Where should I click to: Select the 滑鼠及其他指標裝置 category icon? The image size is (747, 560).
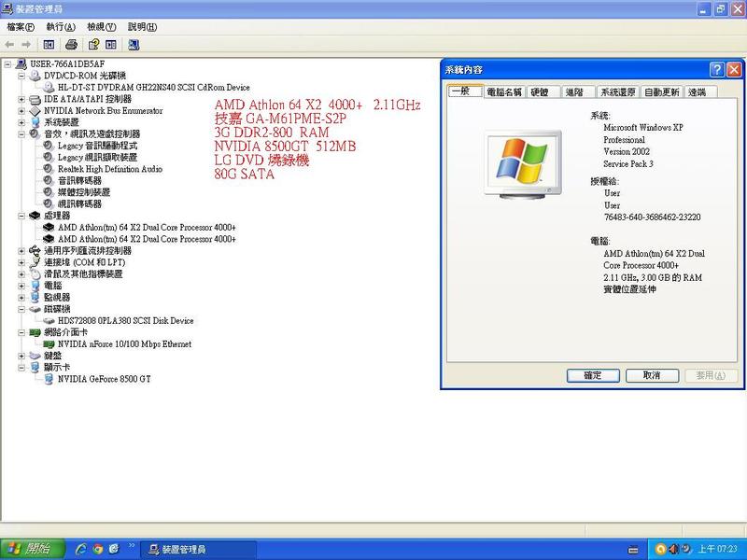[x=35, y=273]
